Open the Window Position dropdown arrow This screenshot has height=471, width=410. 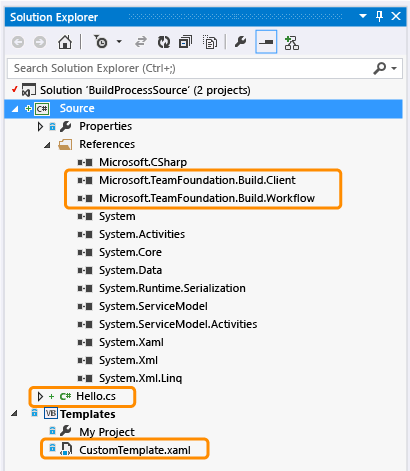click(363, 16)
